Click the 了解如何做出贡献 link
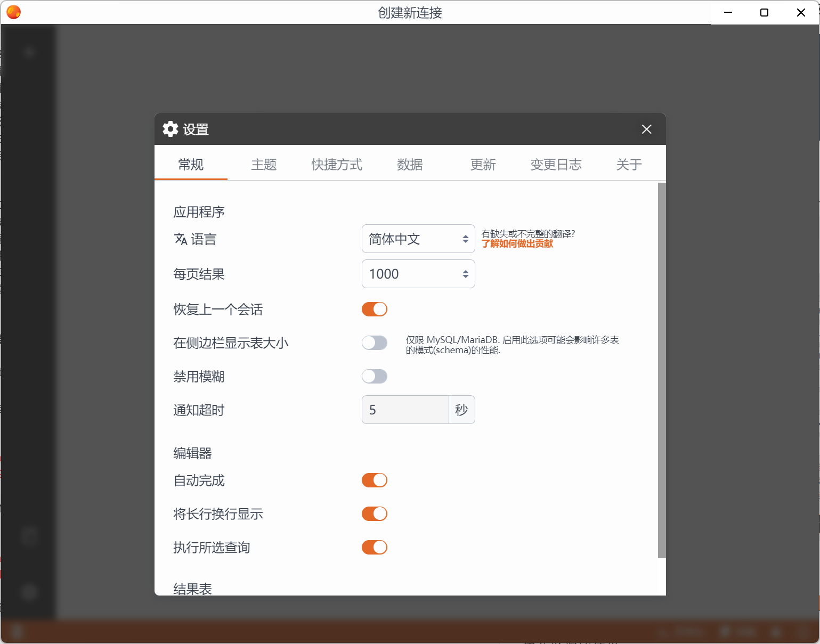Viewport: 820px width, 644px height. [517, 243]
